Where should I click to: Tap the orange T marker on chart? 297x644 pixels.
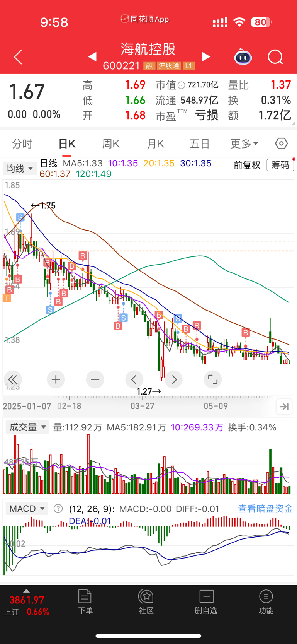(x=7, y=298)
